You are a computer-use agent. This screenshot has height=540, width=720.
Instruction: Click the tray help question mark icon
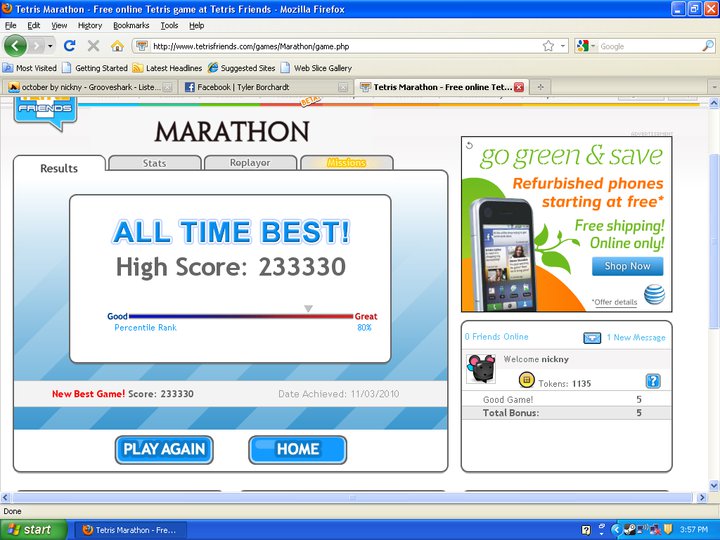pyautogui.click(x=586, y=530)
